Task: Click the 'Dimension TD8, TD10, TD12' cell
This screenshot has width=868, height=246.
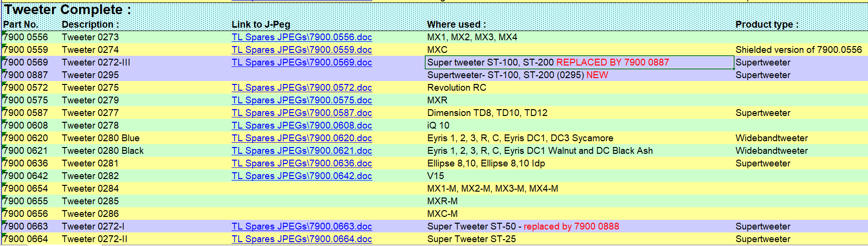Action: click(x=487, y=113)
